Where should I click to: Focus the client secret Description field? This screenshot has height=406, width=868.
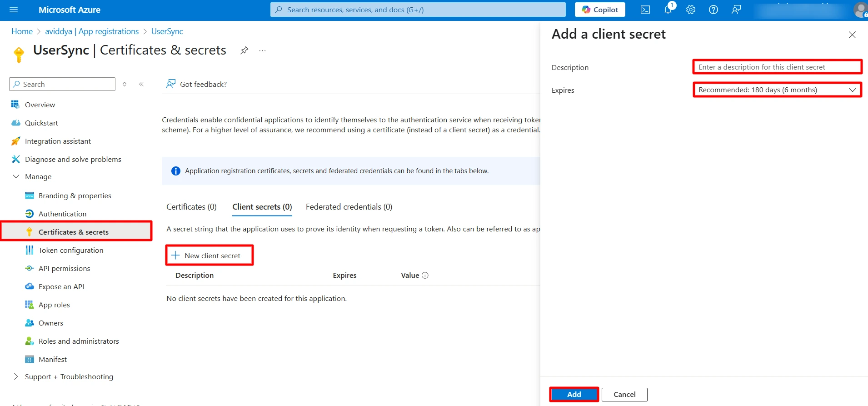[x=777, y=67]
